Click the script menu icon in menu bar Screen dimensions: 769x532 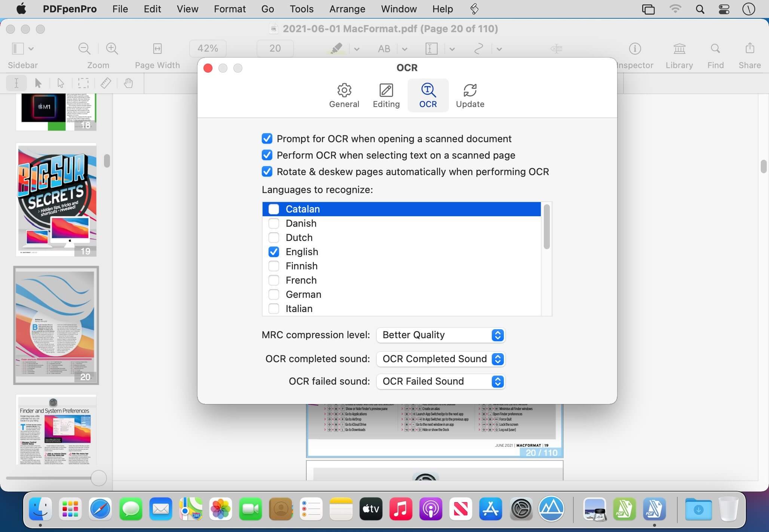pyautogui.click(x=474, y=9)
